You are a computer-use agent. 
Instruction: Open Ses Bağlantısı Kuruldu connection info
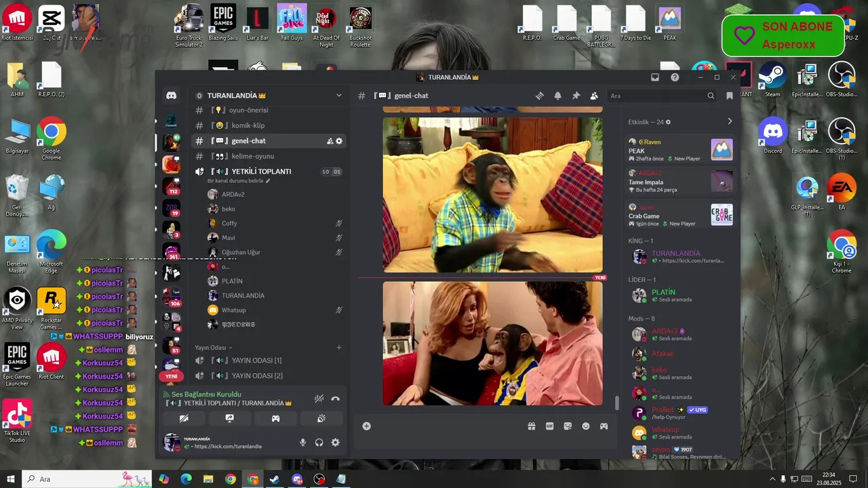206,394
